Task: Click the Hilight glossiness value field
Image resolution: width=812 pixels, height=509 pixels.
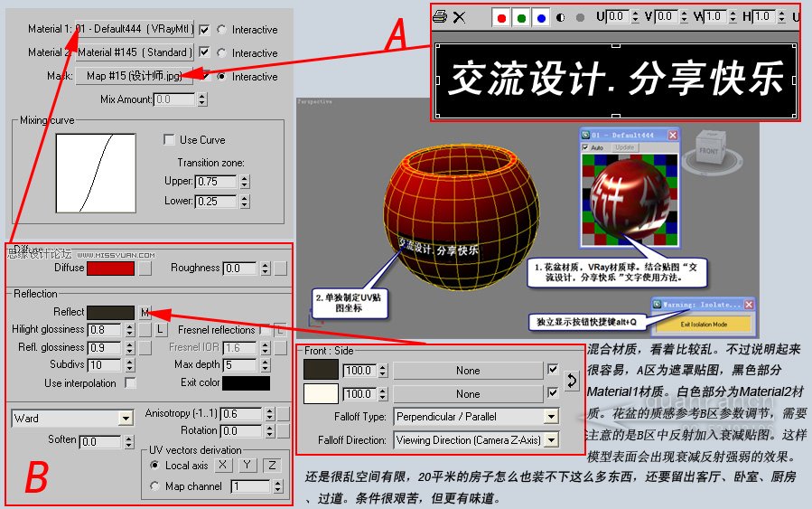Action: [105, 330]
